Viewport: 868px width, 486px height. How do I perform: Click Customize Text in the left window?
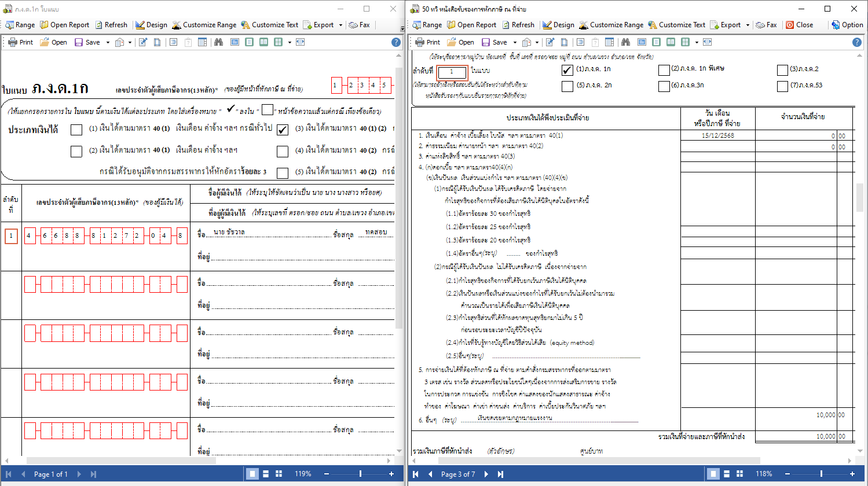point(269,25)
